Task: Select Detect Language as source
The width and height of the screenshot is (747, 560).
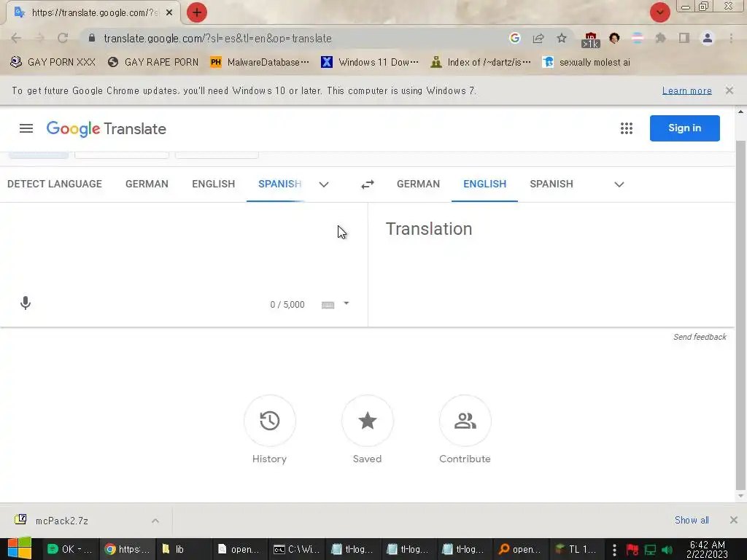Action: pos(55,184)
